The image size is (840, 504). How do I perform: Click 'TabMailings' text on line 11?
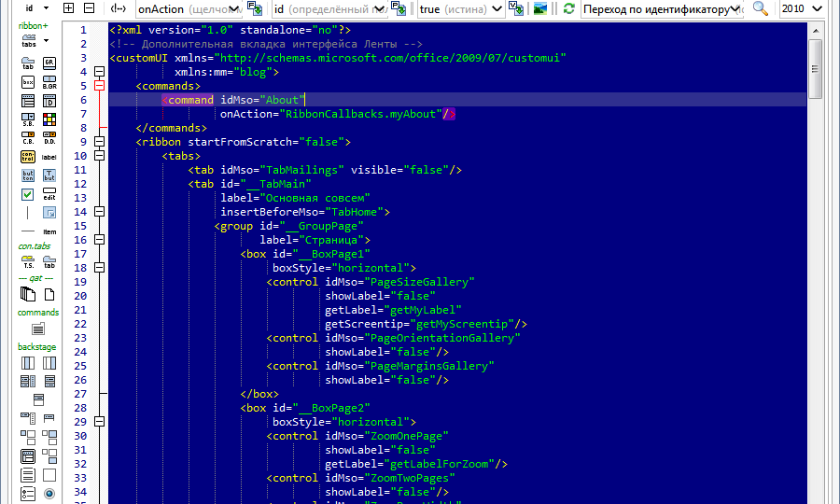(302, 170)
